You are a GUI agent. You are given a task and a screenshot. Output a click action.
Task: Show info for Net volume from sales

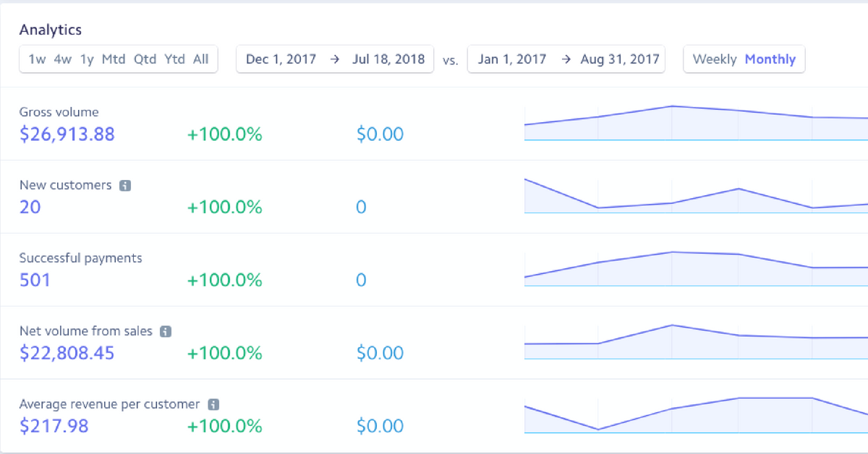coord(164,331)
